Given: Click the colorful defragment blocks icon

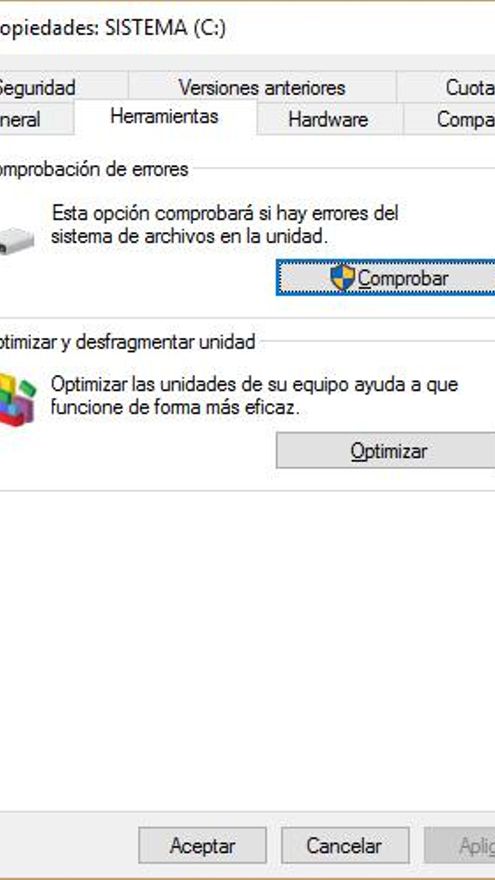Looking at the screenshot, I should 17,400.
